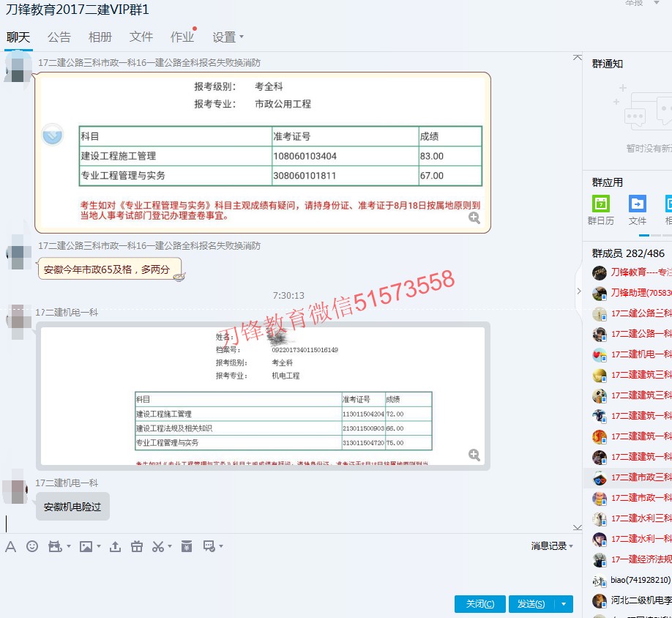The image size is (672, 618).
Task: Click the chat scroll-up arrow
Action: coord(578,57)
